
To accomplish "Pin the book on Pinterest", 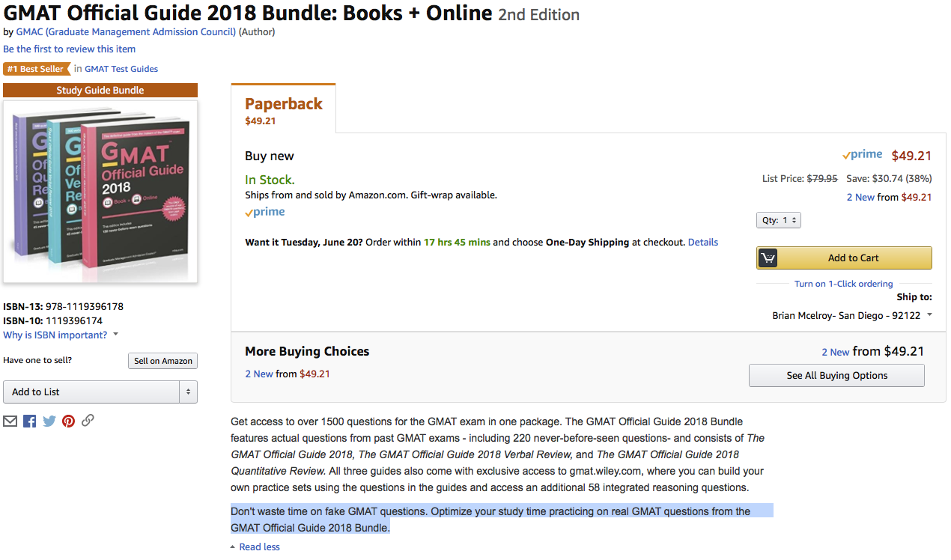I will coord(69,421).
